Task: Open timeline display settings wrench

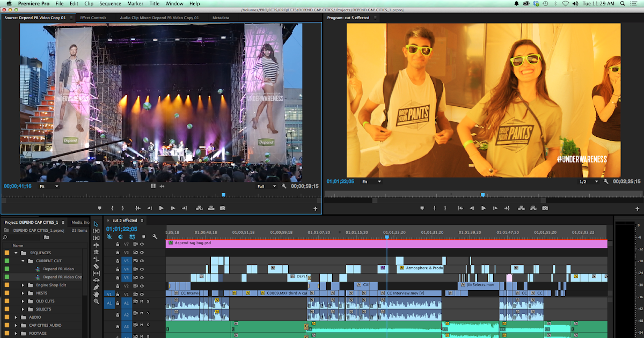Action: tap(155, 237)
